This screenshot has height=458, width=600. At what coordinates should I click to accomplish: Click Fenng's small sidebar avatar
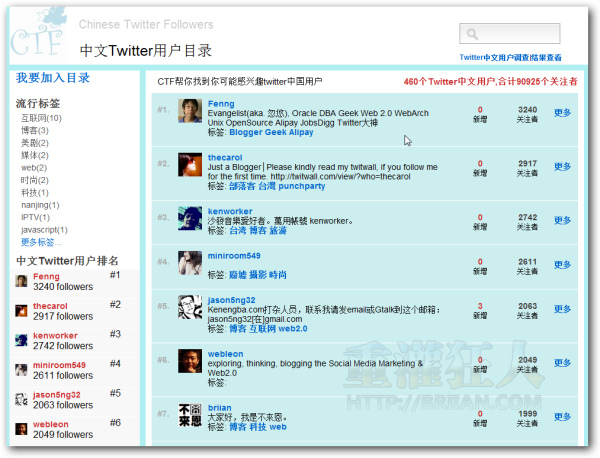pyautogui.click(x=21, y=281)
